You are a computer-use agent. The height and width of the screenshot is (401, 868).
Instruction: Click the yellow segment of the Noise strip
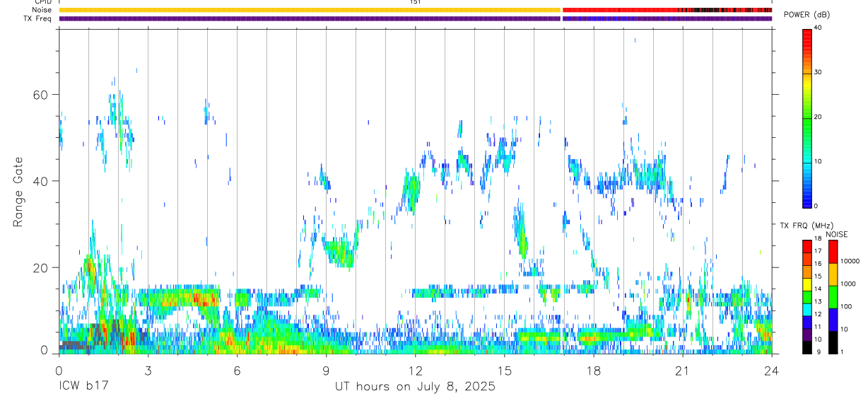point(310,10)
